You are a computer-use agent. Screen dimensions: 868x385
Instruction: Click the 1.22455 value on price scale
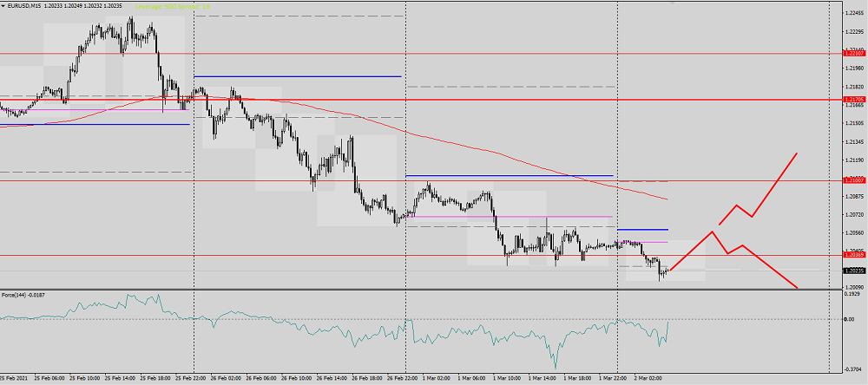853,12
